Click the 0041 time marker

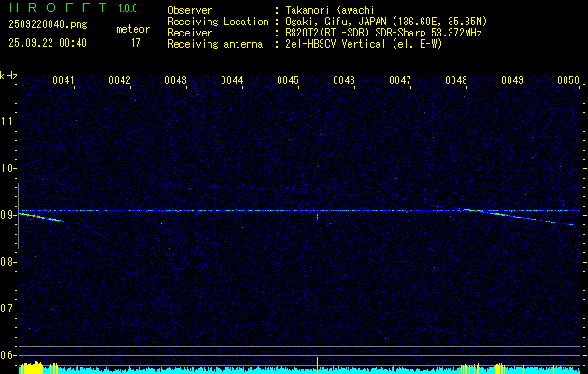click(x=64, y=81)
